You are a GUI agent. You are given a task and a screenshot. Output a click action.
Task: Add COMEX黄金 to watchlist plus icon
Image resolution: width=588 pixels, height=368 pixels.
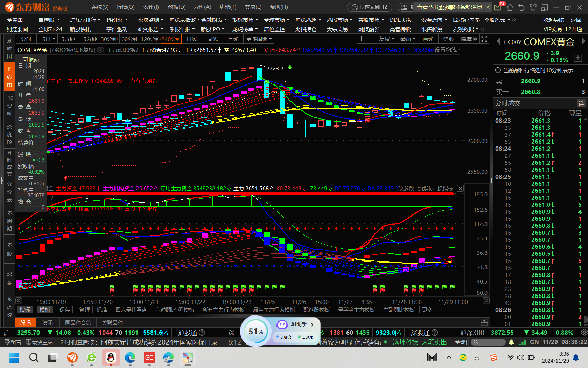click(x=578, y=57)
